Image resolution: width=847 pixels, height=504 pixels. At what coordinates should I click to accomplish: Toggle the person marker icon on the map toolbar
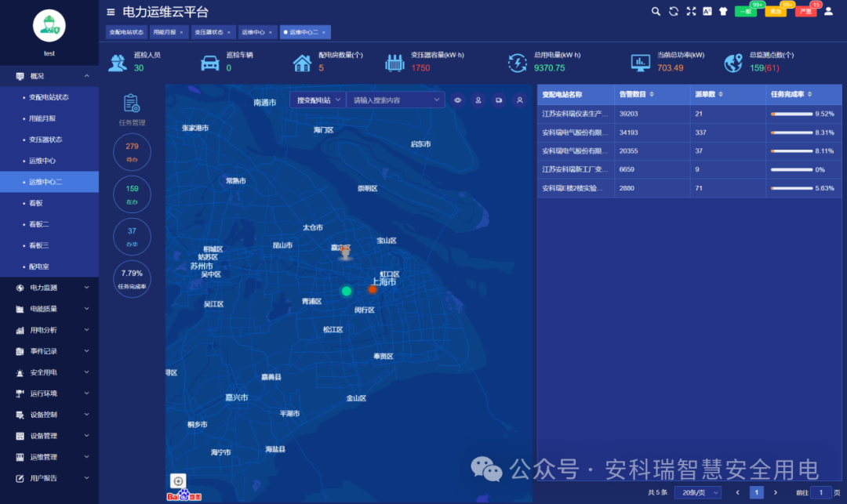(478, 100)
